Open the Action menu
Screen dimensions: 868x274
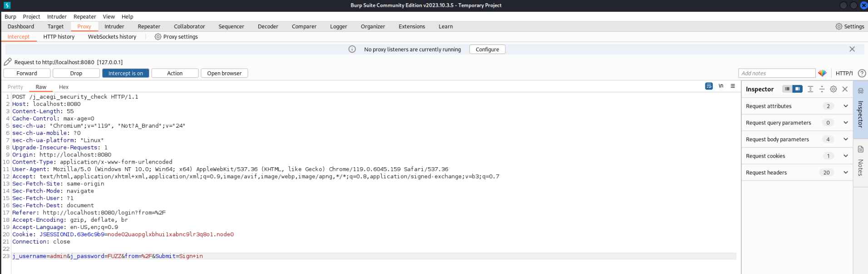point(175,73)
